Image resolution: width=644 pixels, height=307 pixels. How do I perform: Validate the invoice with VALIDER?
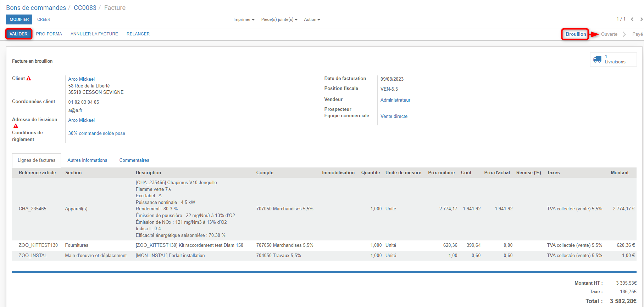18,34
